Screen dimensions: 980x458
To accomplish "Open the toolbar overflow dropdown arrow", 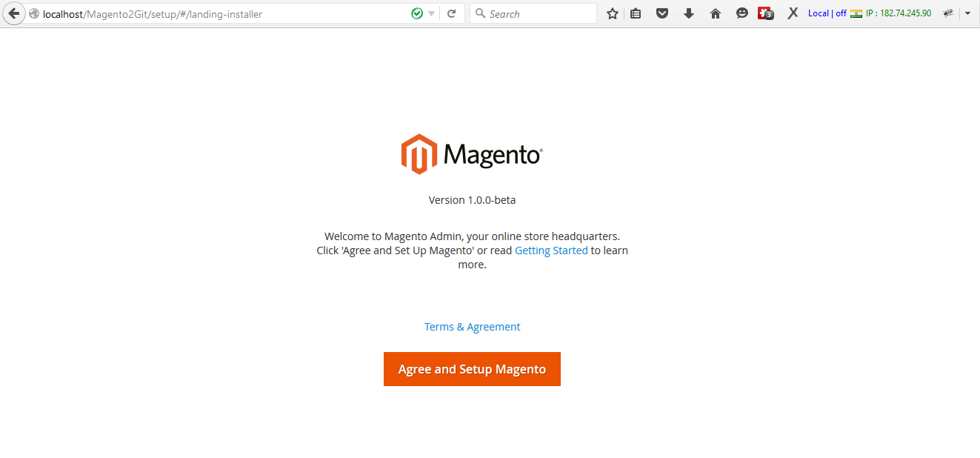I will pyautogui.click(x=967, y=13).
